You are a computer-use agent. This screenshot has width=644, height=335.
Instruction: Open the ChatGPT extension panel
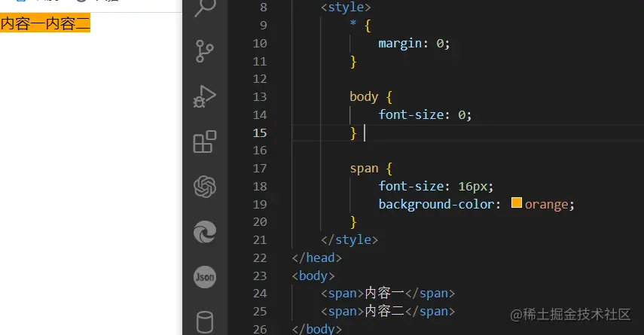click(x=205, y=187)
